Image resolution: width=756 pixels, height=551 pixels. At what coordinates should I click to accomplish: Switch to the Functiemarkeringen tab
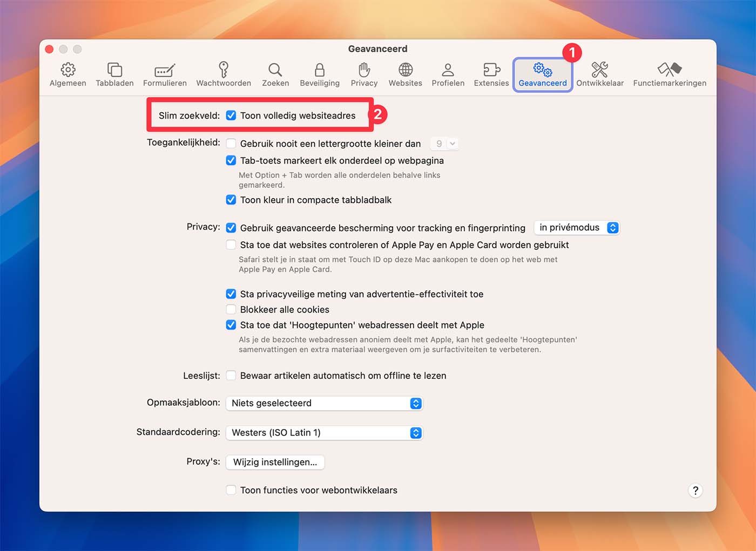(x=670, y=74)
